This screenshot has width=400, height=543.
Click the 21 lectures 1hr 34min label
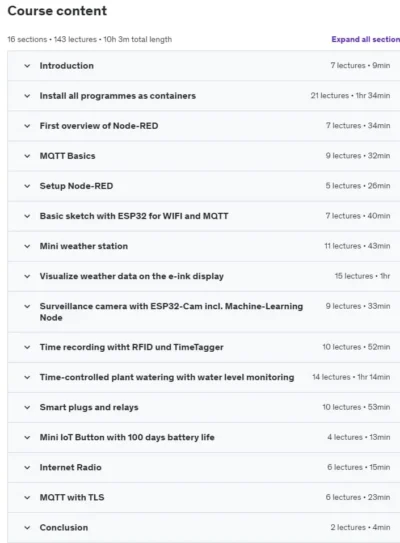click(x=350, y=96)
